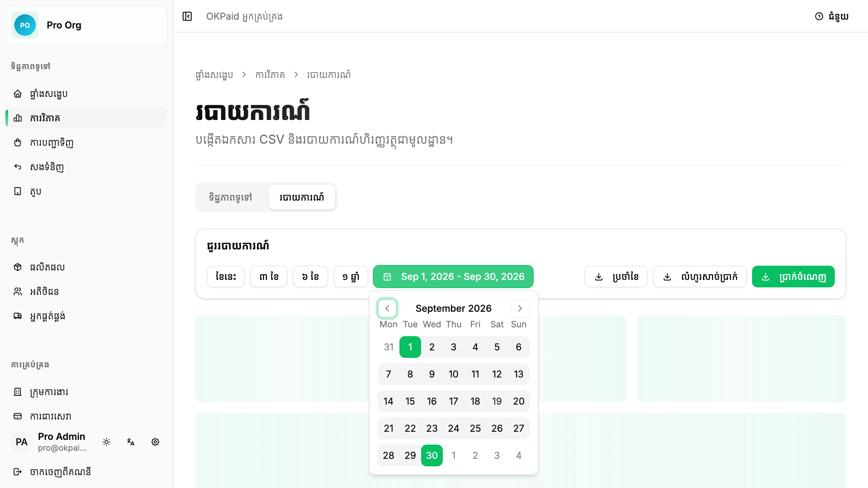Pick the greyed-out August 31 day

[x=389, y=347]
